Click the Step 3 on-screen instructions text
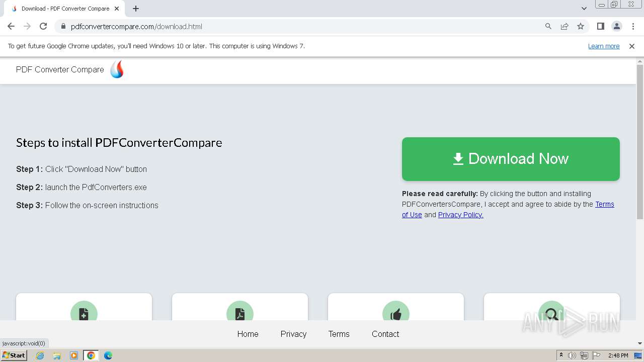This screenshot has width=644, height=362. 87,206
